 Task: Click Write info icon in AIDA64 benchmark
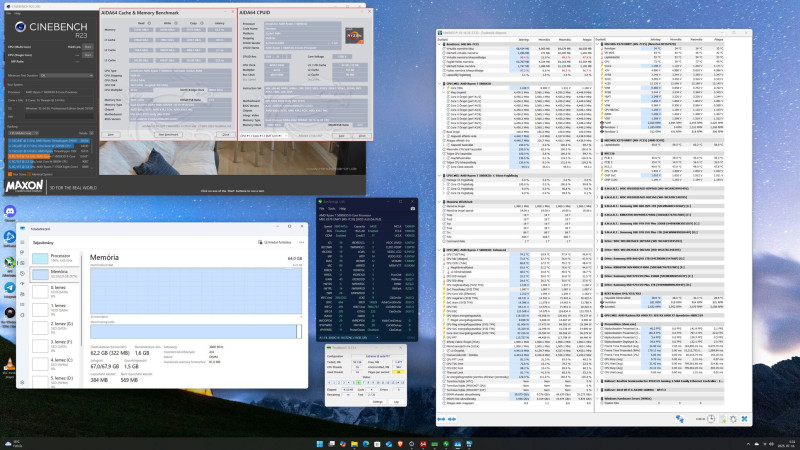click(176, 23)
